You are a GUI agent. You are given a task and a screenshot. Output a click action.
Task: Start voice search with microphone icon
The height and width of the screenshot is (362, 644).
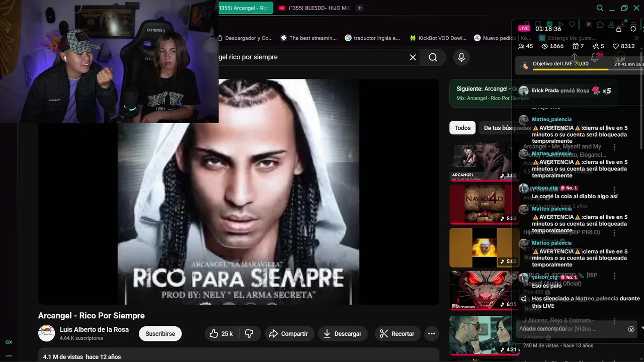[x=461, y=57]
